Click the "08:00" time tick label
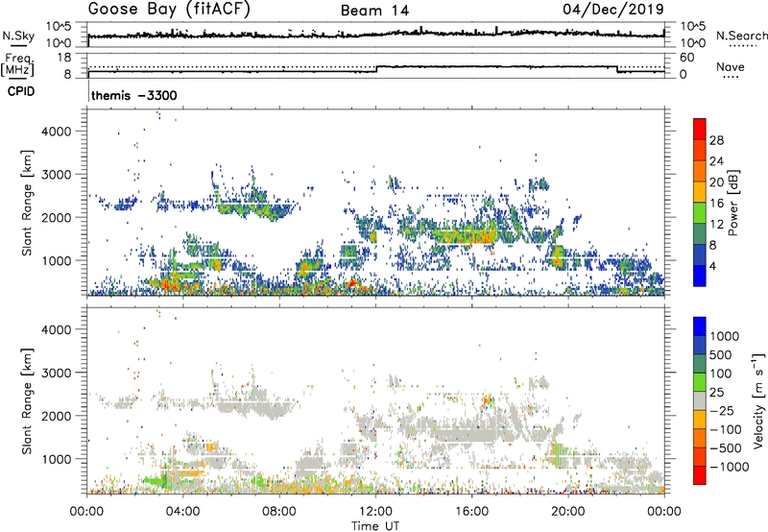 point(279,512)
